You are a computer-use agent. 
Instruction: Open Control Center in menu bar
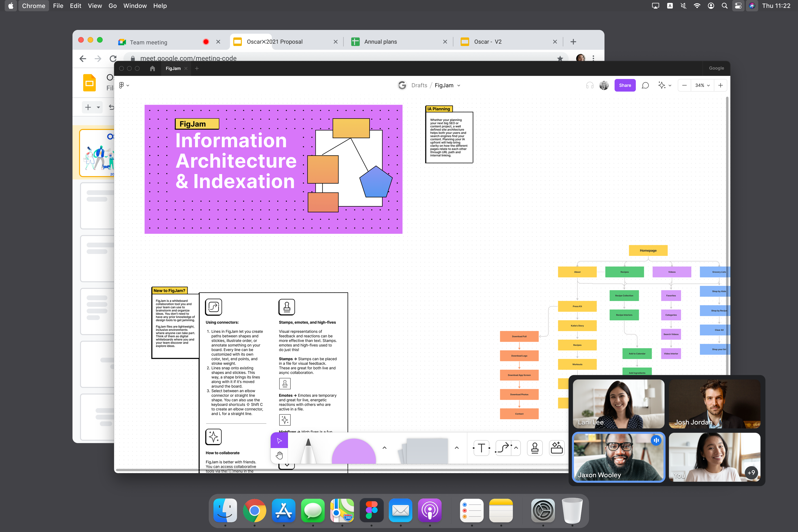tap(738, 6)
